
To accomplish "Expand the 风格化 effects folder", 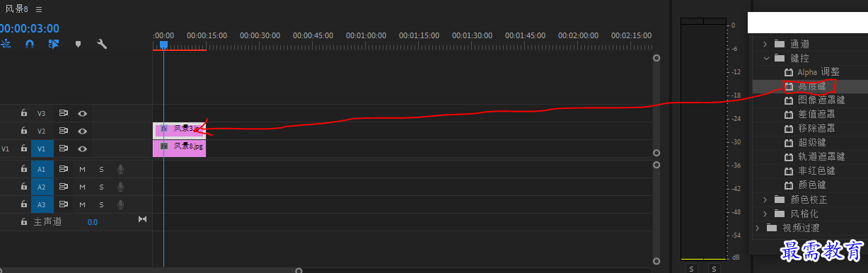I will click(x=765, y=214).
